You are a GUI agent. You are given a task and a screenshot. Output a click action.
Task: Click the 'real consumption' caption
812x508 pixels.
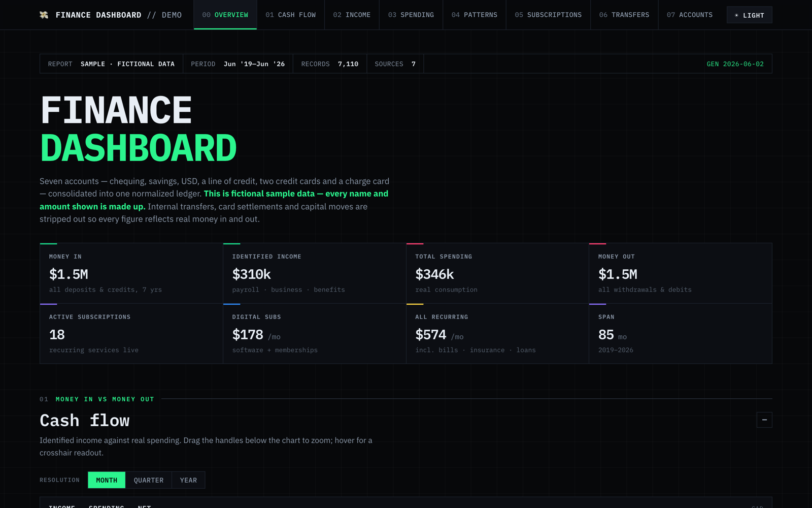(x=446, y=290)
